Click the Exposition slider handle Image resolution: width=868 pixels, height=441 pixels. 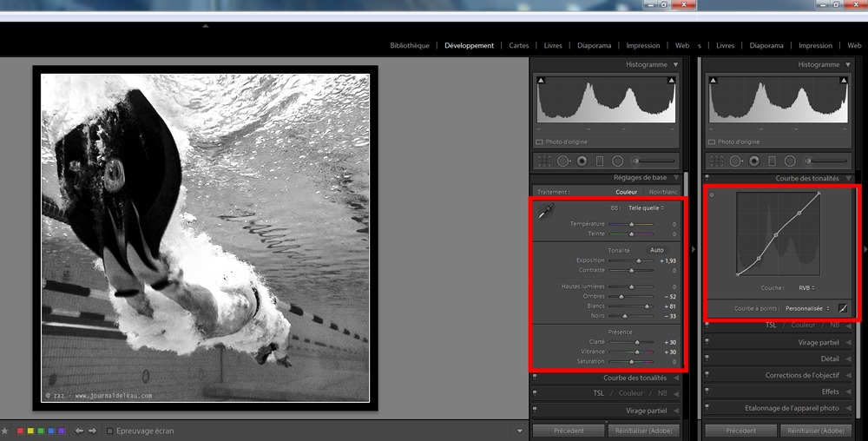coord(639,260)
